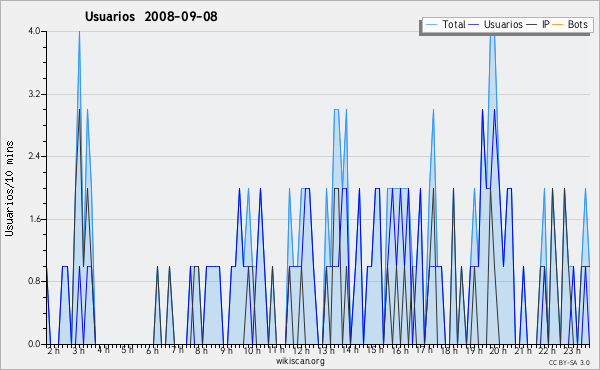Click the '21 h' x-axis label
Screen dimensions: 600x370
523,350
